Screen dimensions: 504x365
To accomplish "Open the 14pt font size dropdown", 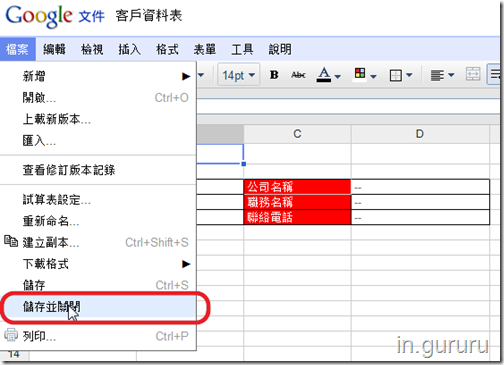I will [x=238, y=75].
